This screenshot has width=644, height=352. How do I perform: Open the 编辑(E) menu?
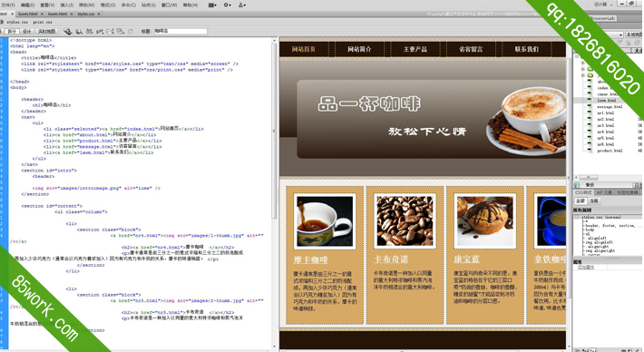click(x=27, y=5)
